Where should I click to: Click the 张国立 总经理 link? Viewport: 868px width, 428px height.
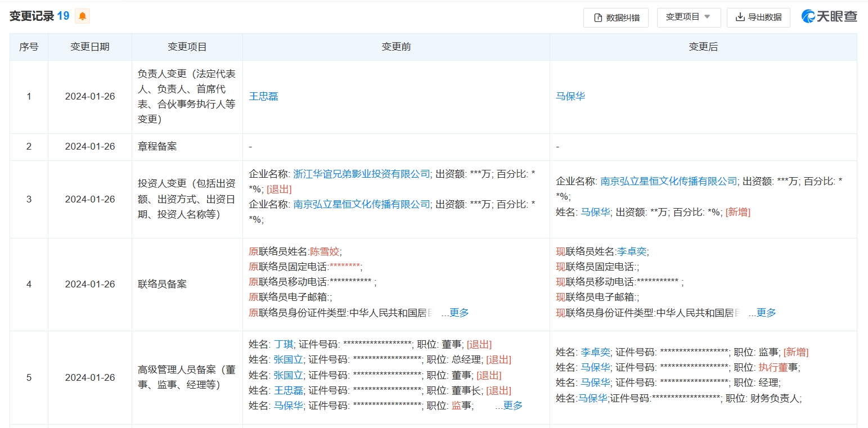(287, 359)
